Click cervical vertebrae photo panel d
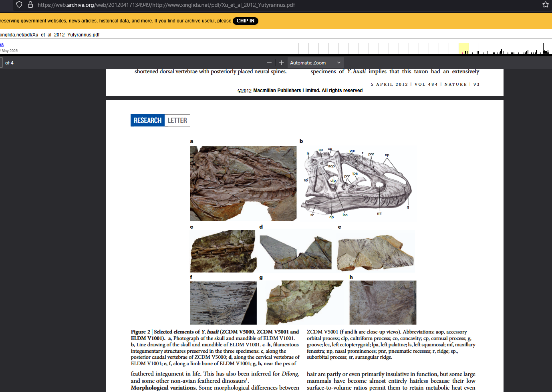552x392 pixels. pos(296,252)
